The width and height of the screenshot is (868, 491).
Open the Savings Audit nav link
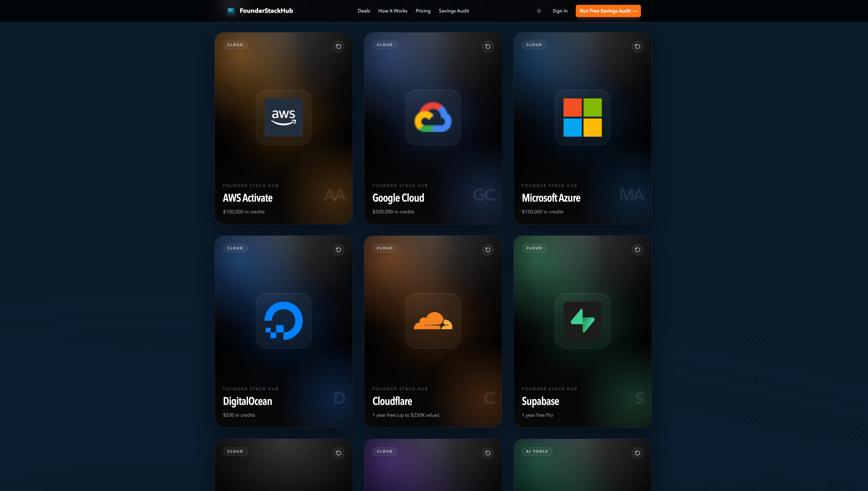pyautogui.click(x=453, y=11)
